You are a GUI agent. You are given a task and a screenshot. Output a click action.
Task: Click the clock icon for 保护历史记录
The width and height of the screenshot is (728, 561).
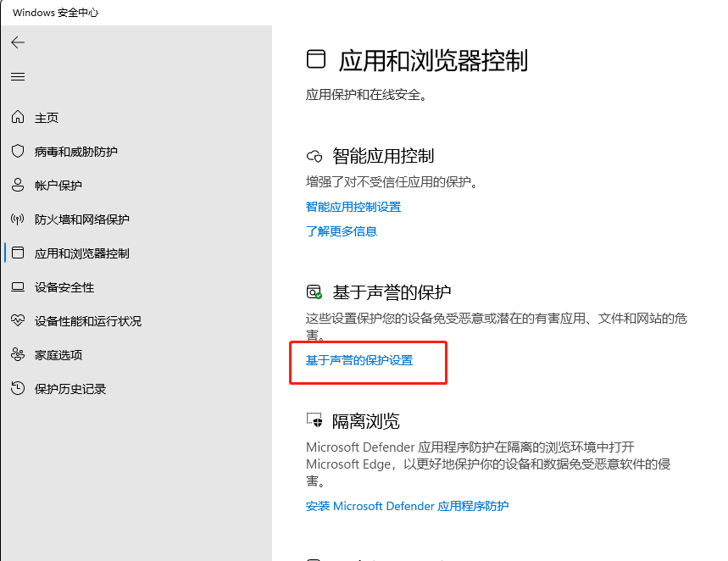(18, 388)
